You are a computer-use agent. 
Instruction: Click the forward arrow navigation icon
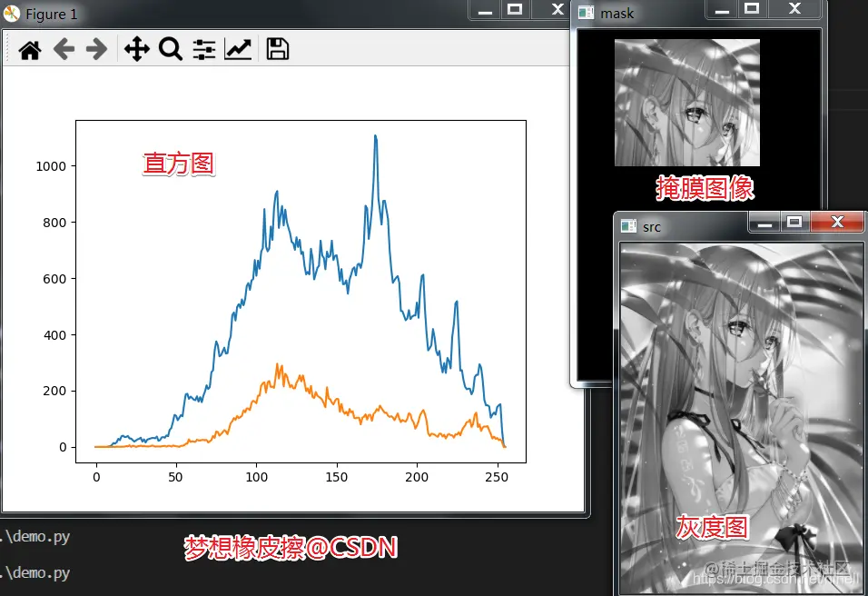96,48
